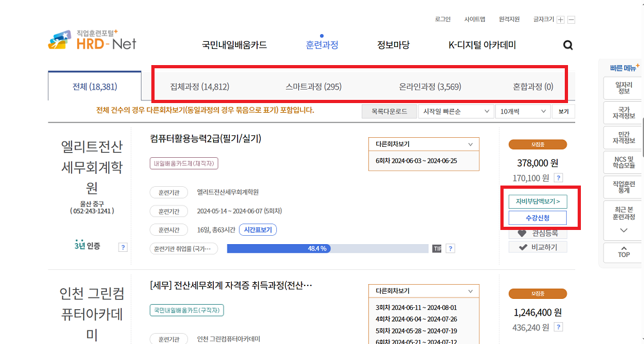
Task: Select 3회차 2024-06-11 ~ 2024-08-01 session
Action: [416, 307]
